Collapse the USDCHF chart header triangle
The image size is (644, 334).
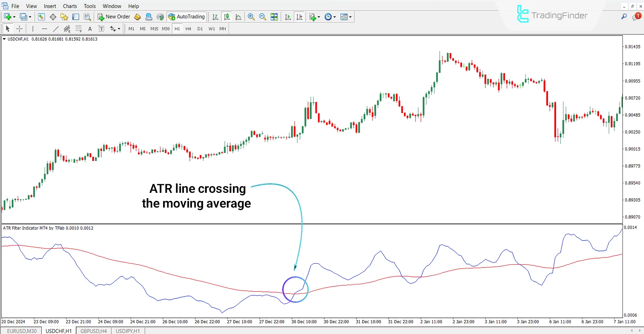pyautogui.click(x=4, y=39)
